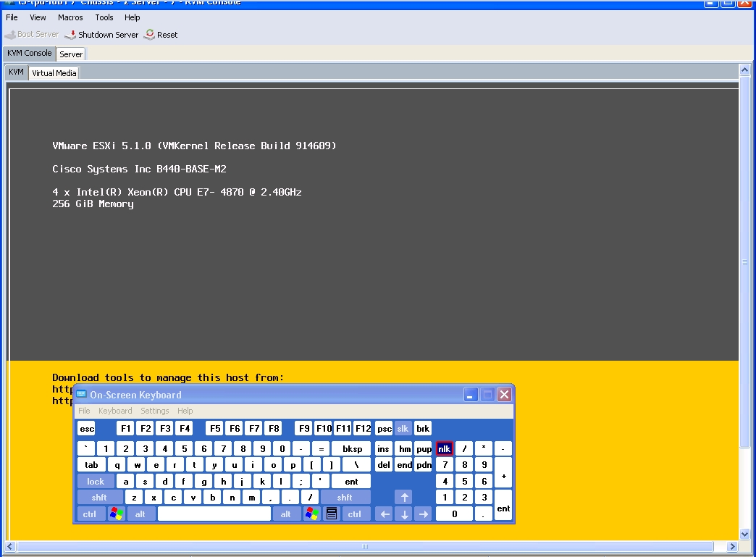Click the bksp key
The image size is (756, 557).
[x=352, y=449]
